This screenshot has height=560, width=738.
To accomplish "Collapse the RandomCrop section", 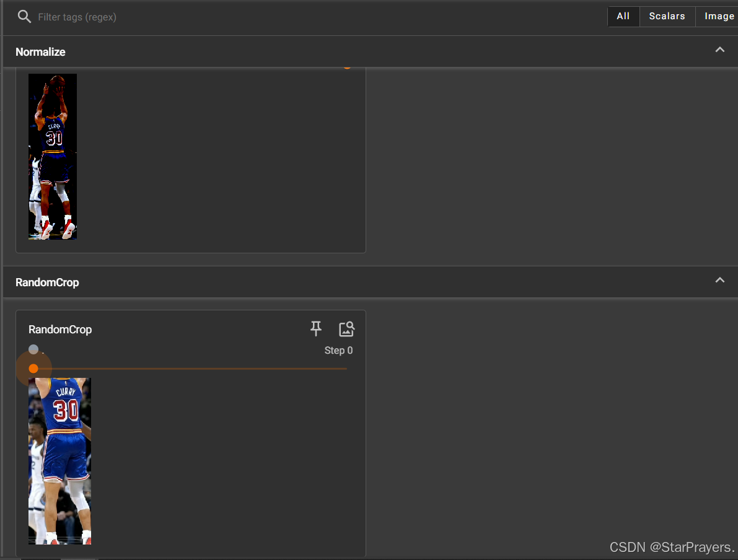I will (x=719, y=280).
